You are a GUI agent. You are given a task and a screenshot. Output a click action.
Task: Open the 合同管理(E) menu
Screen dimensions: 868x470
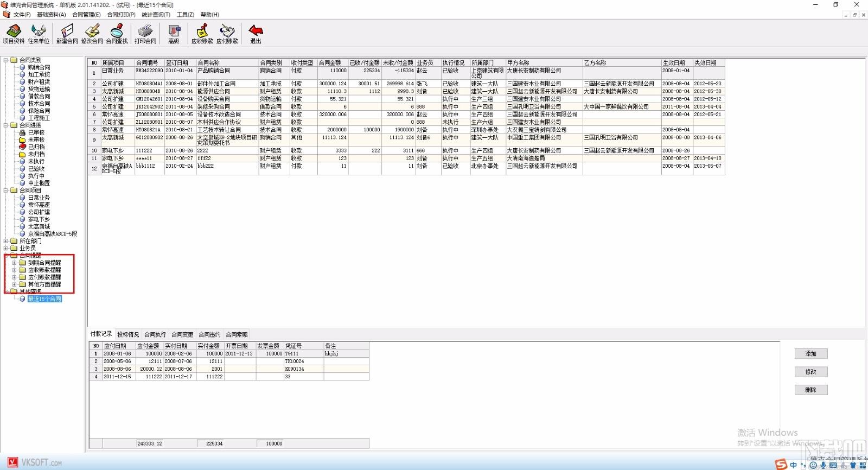pos(86,15)
